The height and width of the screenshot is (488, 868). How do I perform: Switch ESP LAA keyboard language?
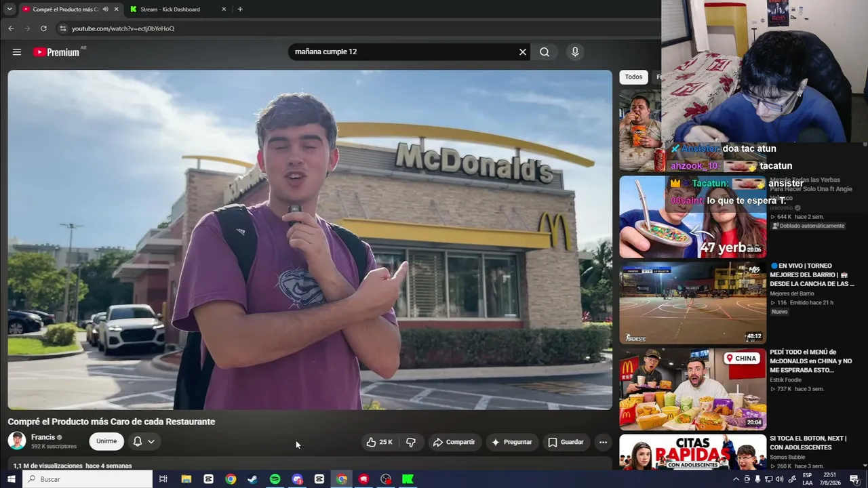(808, 479)
